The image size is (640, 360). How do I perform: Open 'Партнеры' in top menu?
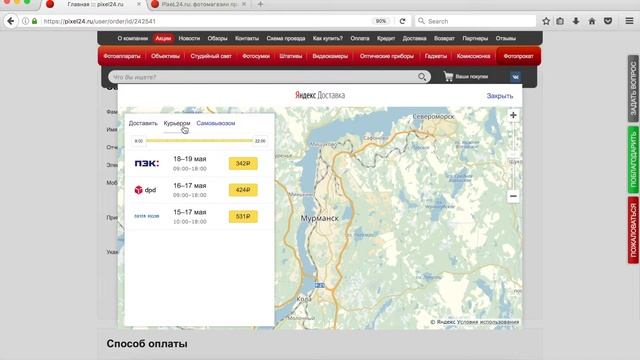tap(475, 38)
